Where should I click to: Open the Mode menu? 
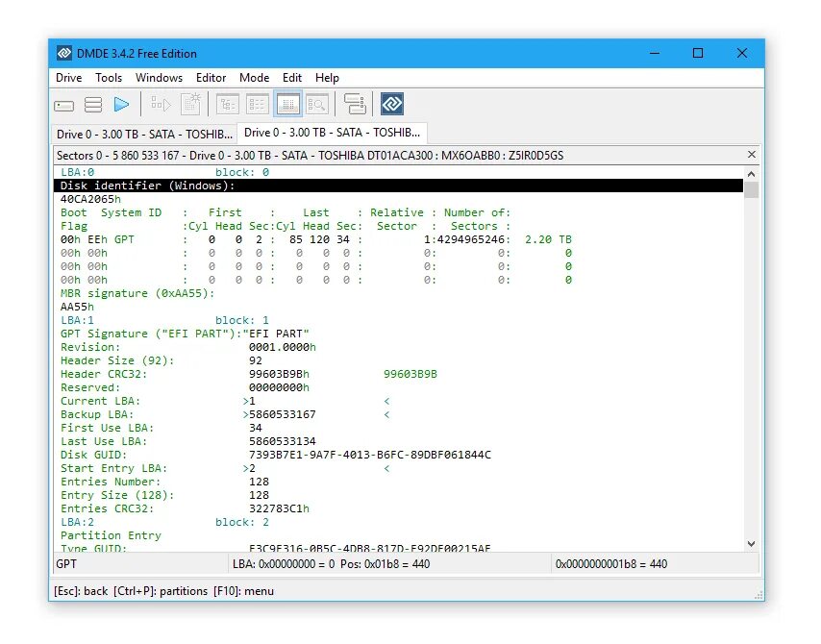pos(254,78)
